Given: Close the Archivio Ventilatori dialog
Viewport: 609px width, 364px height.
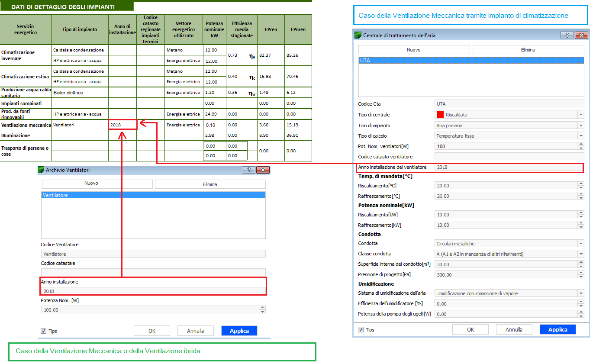Looking at the screenshot, I should tap(263, 170).
